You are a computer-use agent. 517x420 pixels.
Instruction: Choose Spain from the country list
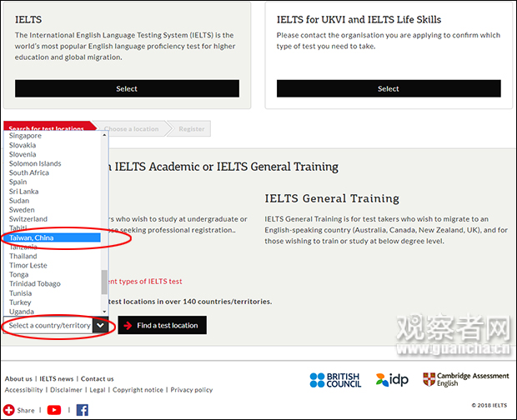(x=52, y=182)
